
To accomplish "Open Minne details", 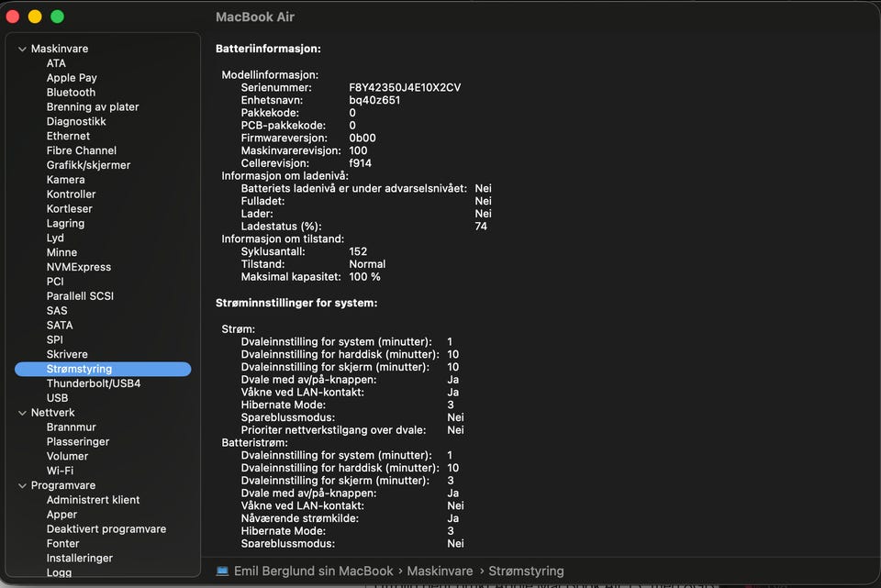I will click(61, 253).
